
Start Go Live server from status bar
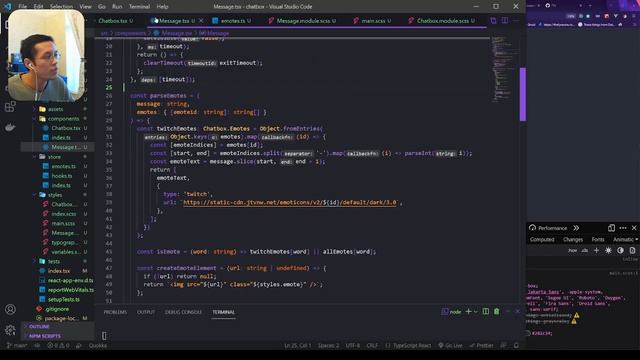pyautogui.click(x=450, y=345)
